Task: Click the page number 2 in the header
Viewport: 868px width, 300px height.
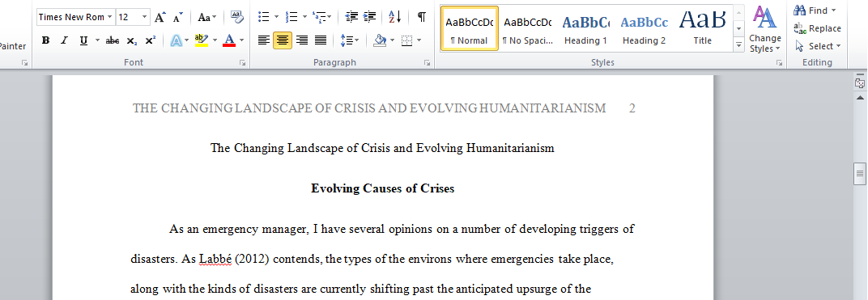Action: click(632, 108)
